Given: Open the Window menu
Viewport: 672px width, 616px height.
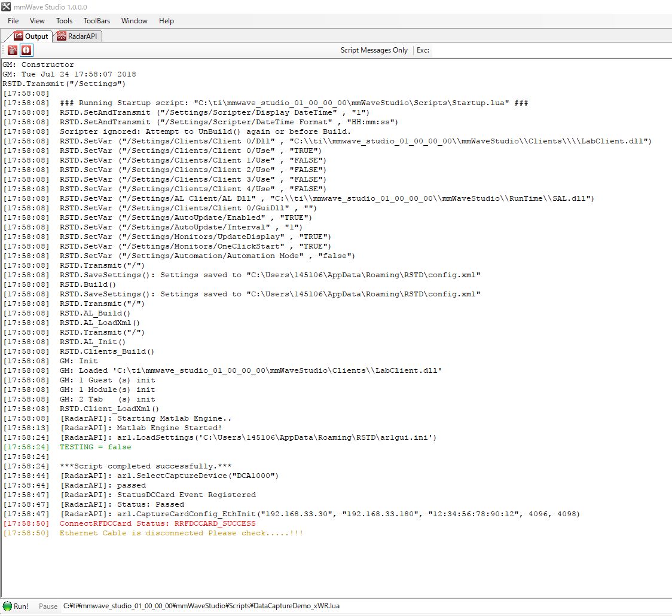Looking at the screenshot, I should (x=134, y=20).
